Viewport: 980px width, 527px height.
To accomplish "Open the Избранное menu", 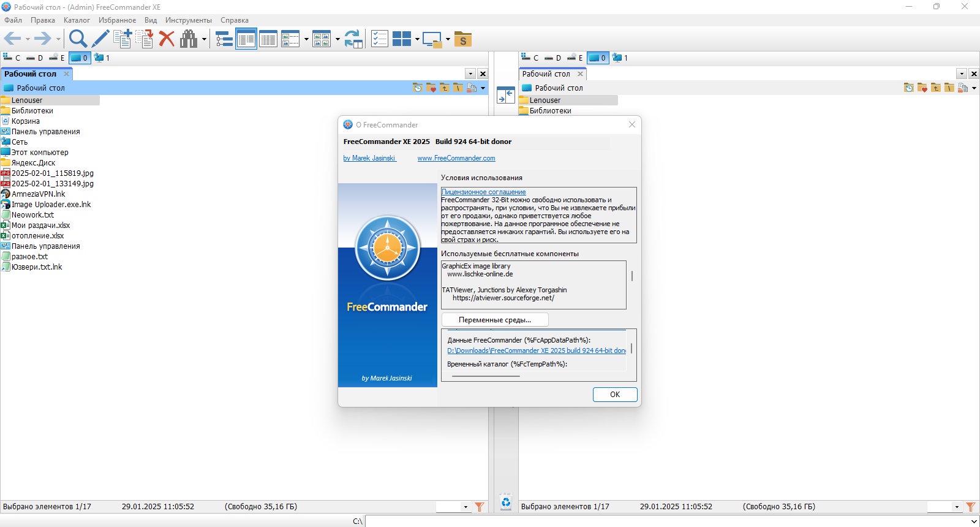I will [x=117, y=20].
